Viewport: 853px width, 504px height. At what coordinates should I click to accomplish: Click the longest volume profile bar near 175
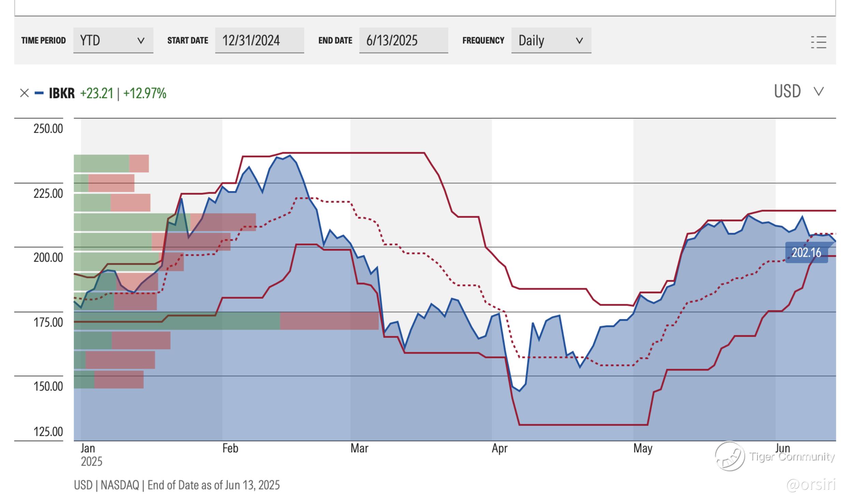point(226,321)
